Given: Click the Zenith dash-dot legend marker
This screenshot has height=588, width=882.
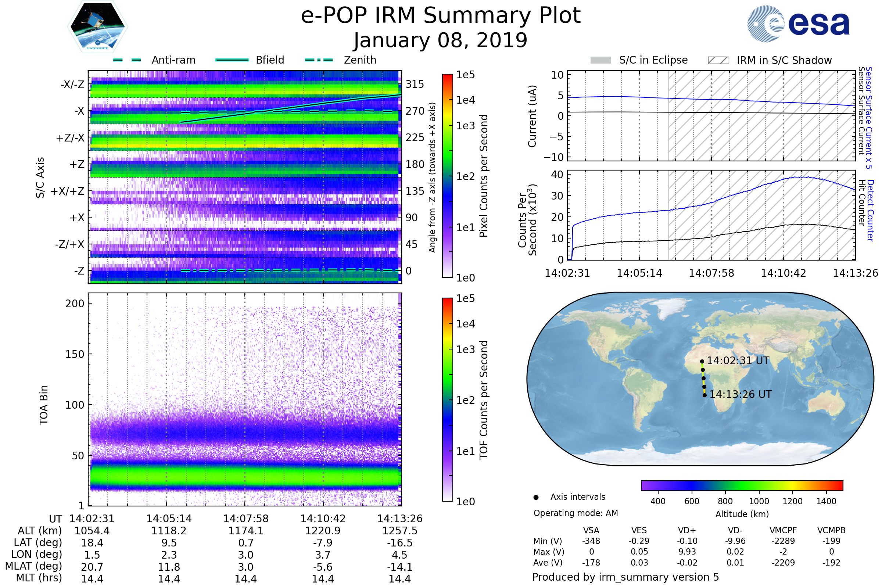Looking at the screenshot, I should pos(319,60).
